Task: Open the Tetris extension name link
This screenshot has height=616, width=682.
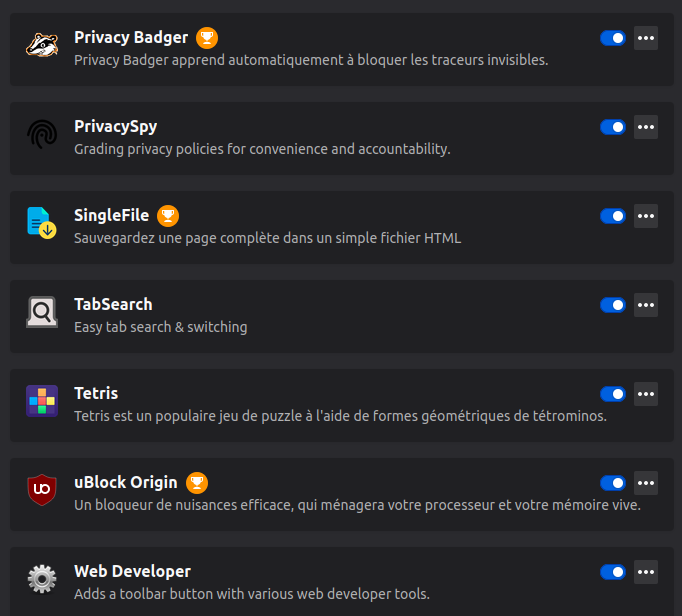Action: [96, 393]
